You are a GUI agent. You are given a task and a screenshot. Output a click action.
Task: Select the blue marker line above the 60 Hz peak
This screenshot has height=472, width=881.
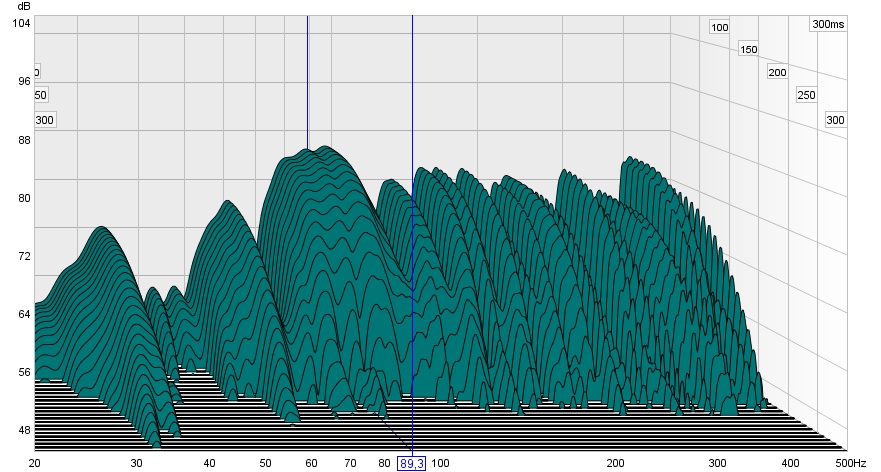pos(307,83)
